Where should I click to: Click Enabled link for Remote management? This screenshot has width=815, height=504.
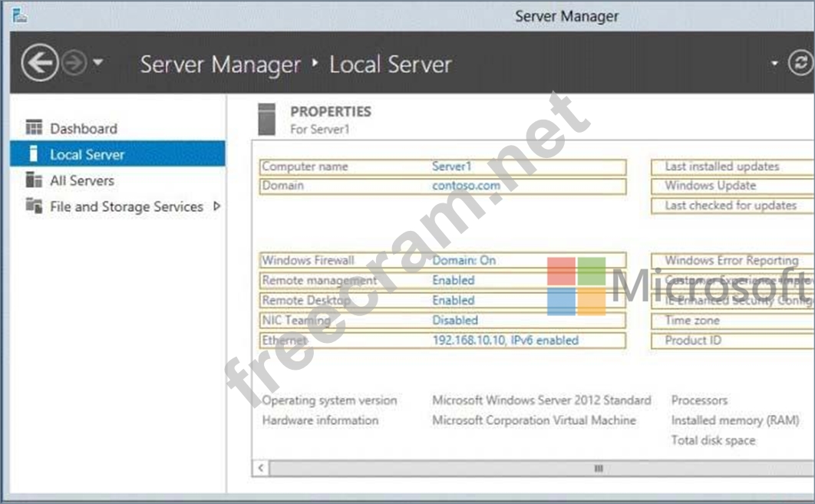pos(454,280)
